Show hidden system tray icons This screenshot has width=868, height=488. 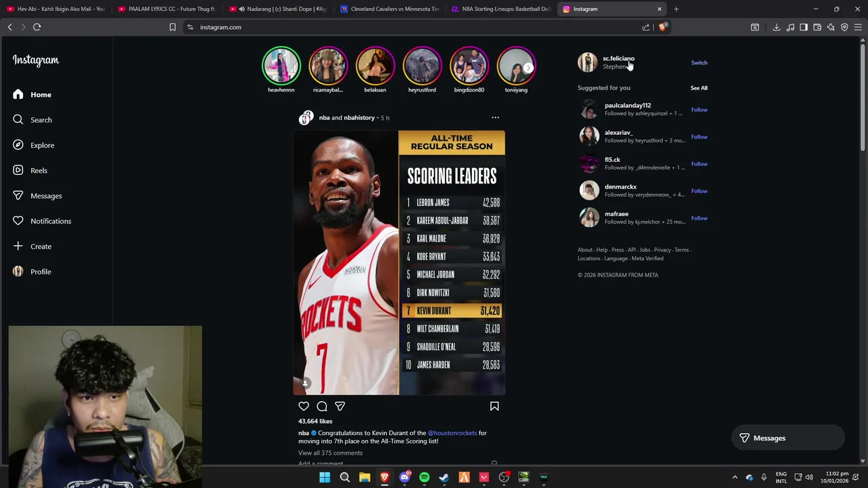[x=734, y=478]
